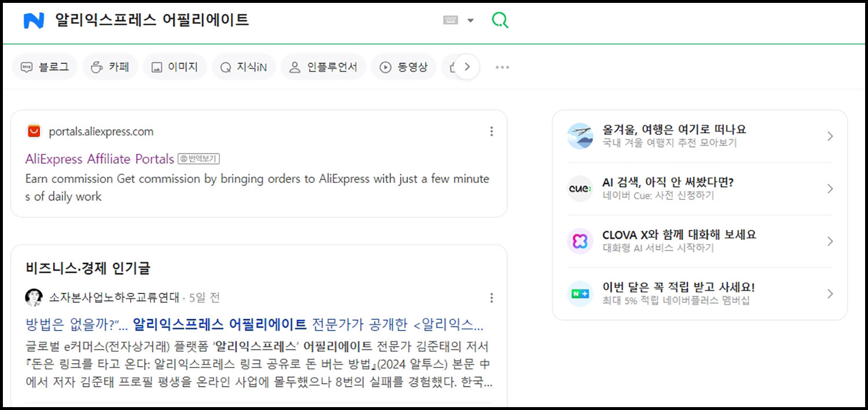Click the search query input field
Viewport: 868px width, 410px height.
click(x=243, y=20)
